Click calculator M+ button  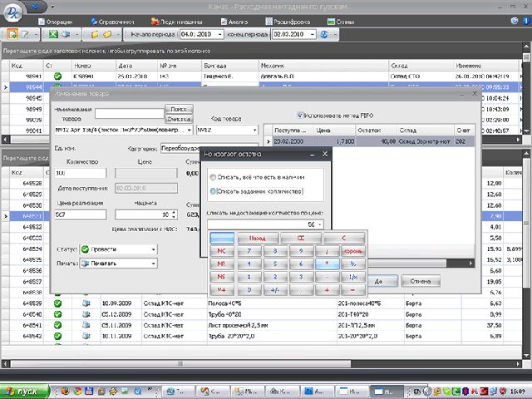coord(222,290)
